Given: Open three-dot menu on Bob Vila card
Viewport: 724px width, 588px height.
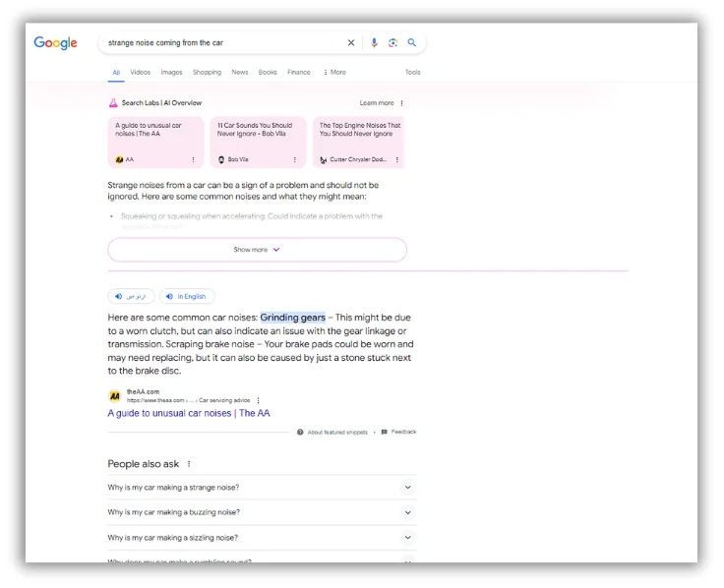Looking at the screenshot, I should click(x=294, y=159).
